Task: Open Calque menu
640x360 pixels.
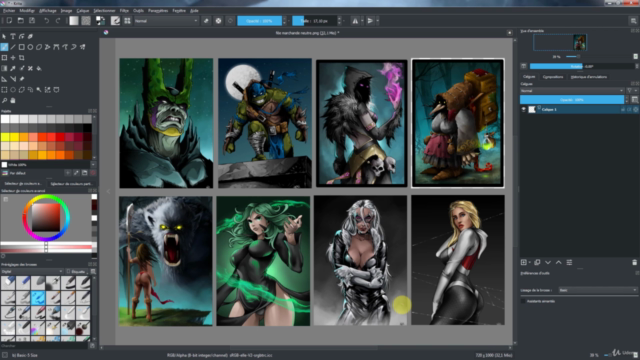Action: (x=83, y=11)
